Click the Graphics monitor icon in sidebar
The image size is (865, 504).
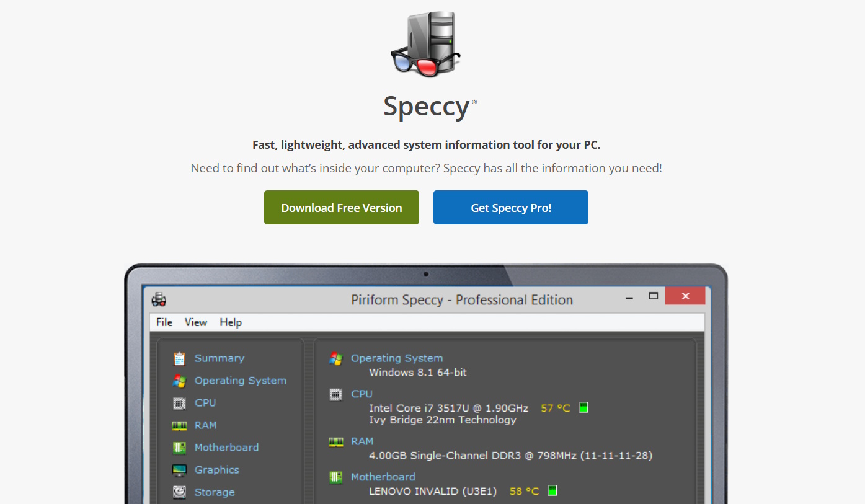[179, 470]
